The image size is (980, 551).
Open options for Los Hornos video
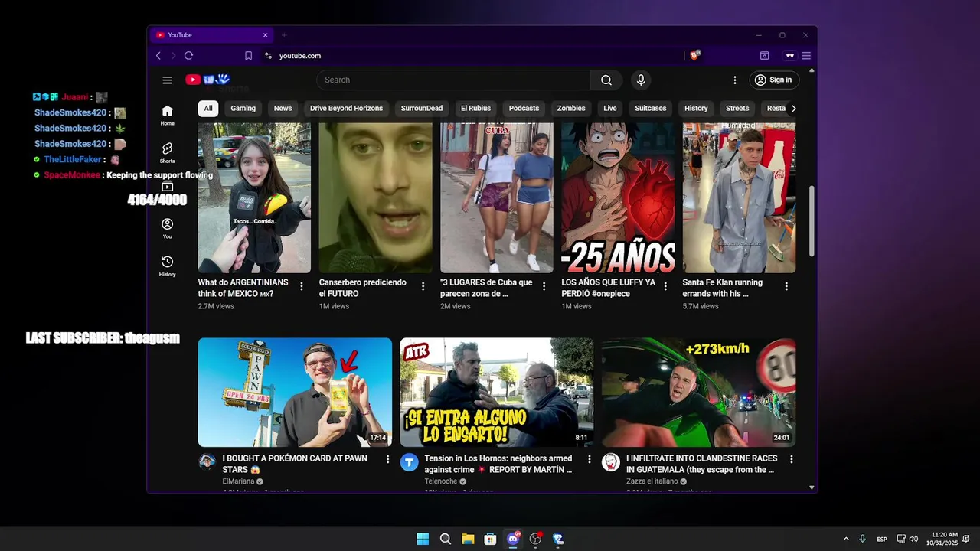[x=590, y=459]
